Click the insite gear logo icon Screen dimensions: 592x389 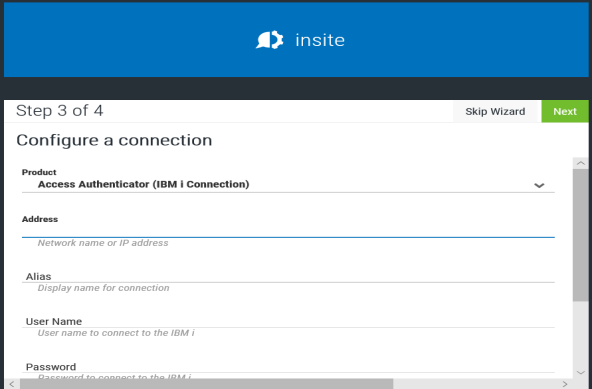[269, 40]
